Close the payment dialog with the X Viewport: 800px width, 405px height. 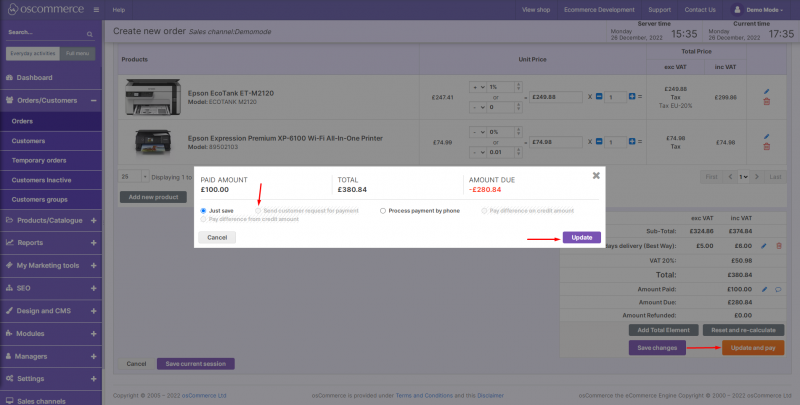point(596,175)
